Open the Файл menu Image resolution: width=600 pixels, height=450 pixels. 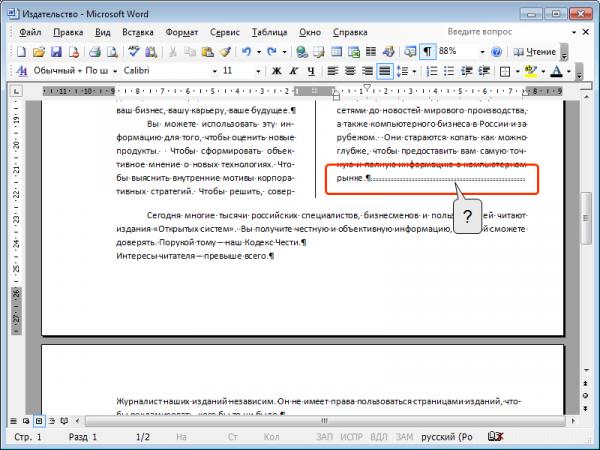tap(30, 32)
